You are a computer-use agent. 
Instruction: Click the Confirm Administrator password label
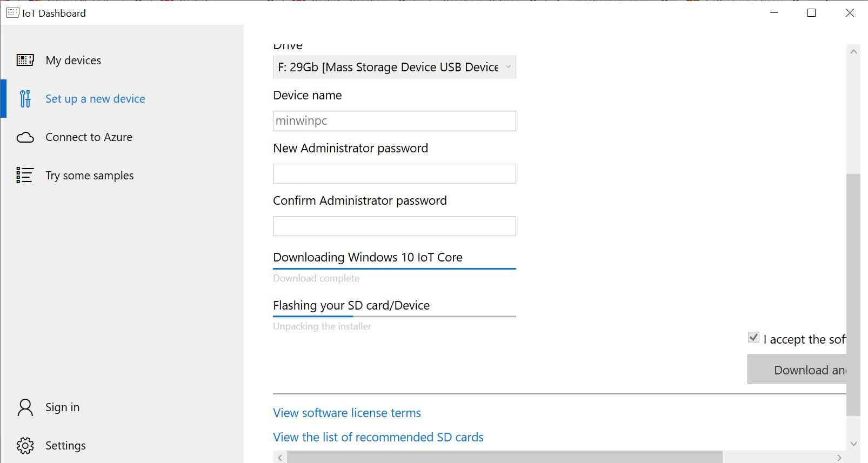pyautogui.click(x=360, y=200)
